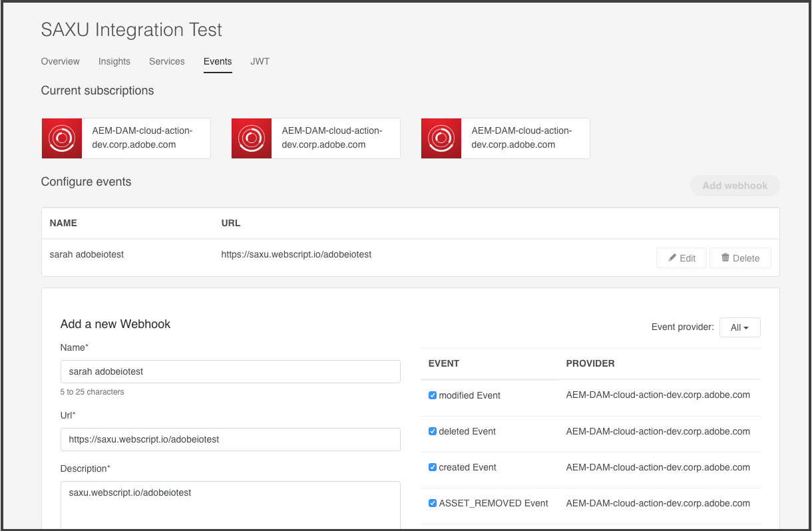Click the webhook Name input field
Viewport: 812px width, 531px height.
(x=230, y=371)
